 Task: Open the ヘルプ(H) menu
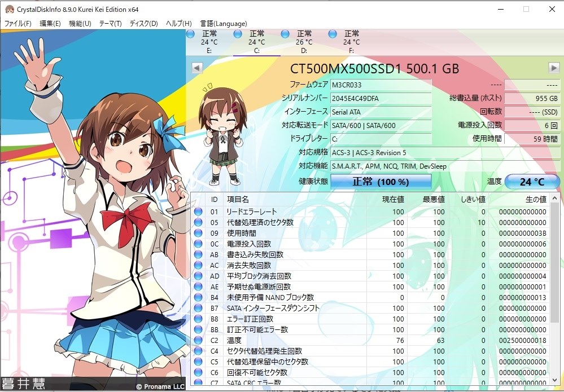click(179, 24)
